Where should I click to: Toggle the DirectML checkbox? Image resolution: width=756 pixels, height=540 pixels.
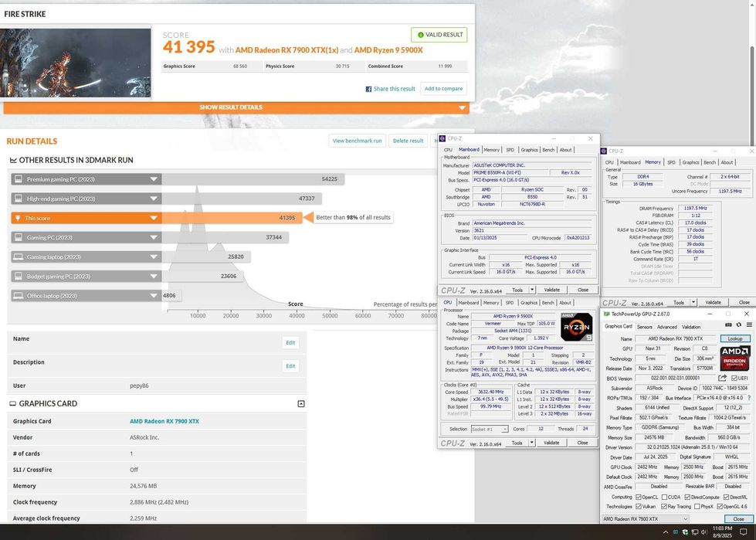(x=726, y=497)
